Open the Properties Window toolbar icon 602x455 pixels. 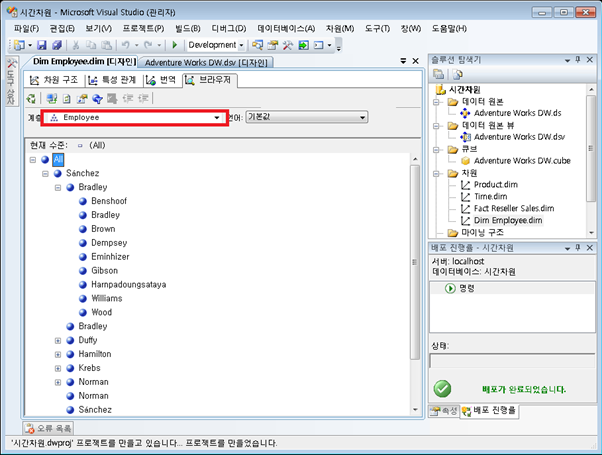tap(273, 45)
